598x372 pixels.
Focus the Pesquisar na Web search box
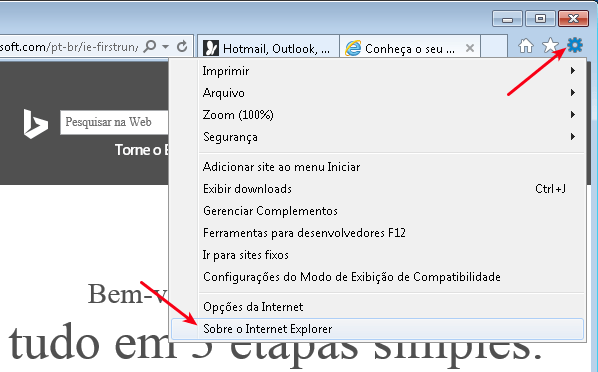pos(114,122)
